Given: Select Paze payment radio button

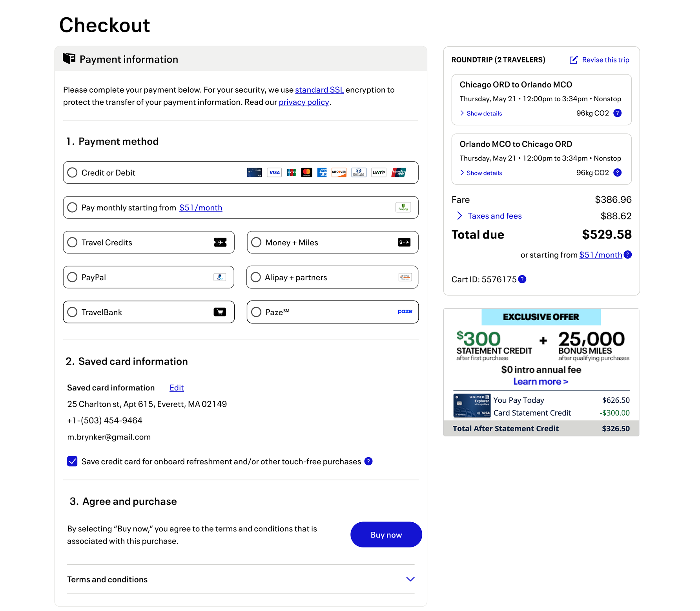Looking at the screenshot, I should pyautogui.click(x=256, y=312).
